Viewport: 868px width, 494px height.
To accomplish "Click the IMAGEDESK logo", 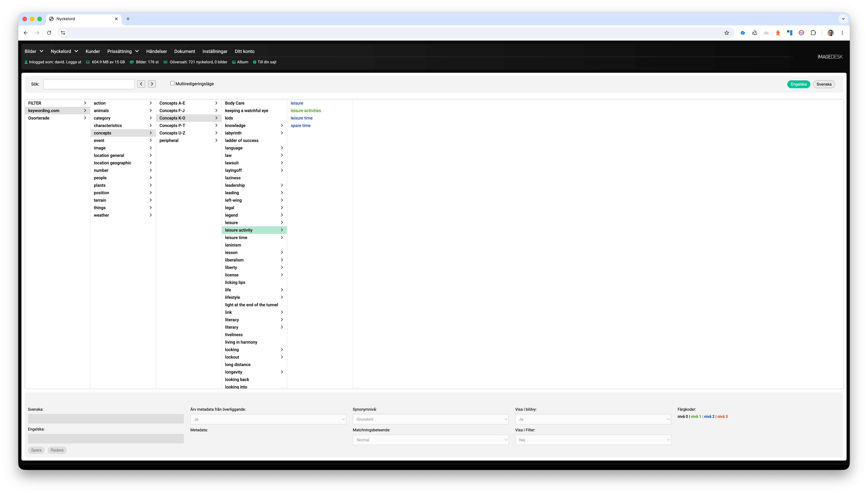I will pyautogui.click(x=830, y=57).
